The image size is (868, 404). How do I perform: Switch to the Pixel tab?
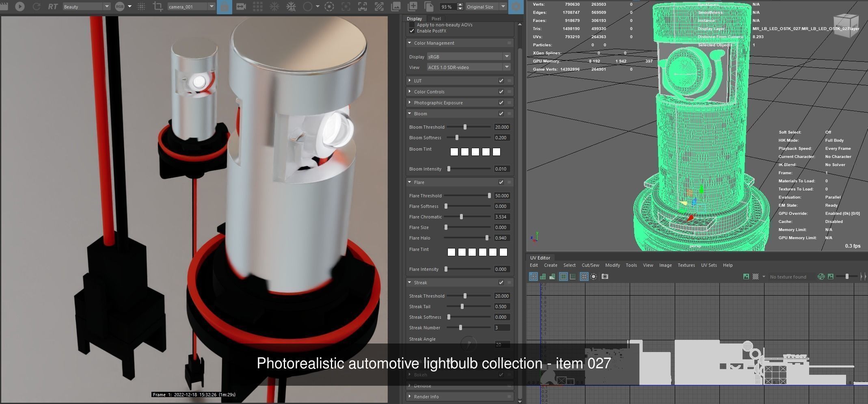click(x=436, y=19)
